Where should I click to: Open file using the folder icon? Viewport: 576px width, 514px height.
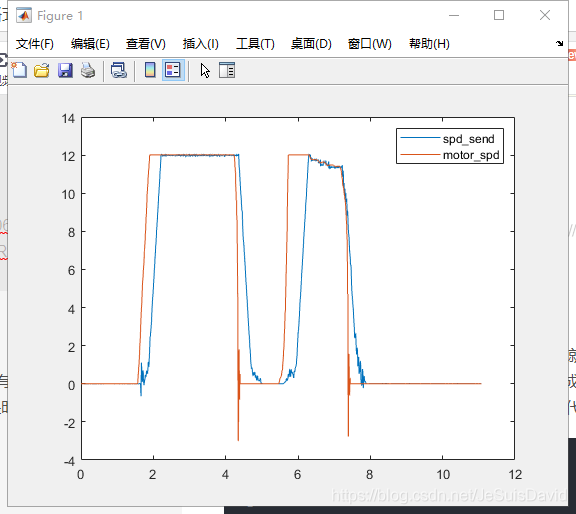coord(42,70)
